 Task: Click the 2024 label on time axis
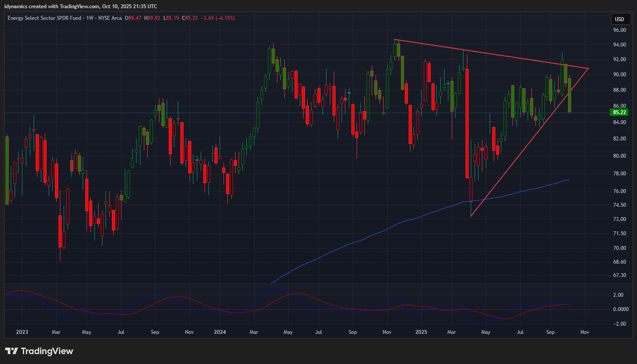(x=220, y=332)
